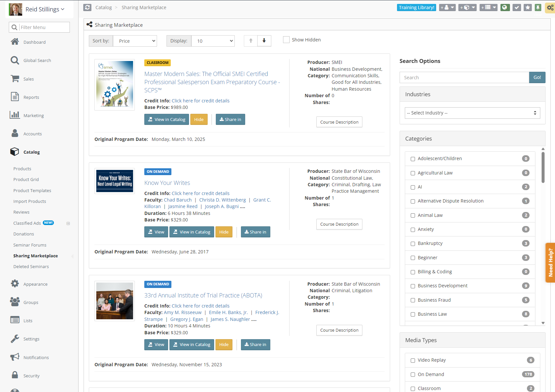Check the Bankruptcy category filter
The height and width of the screenshot is (392, 555).
413,244
